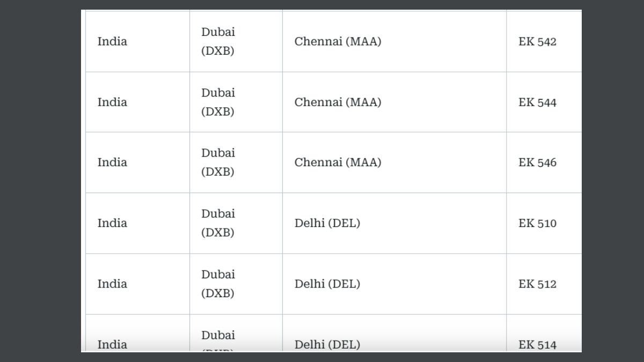Click India in the EK 512 row
The width and height of the screenshot is (644, 362).
(x=112, y=284)
